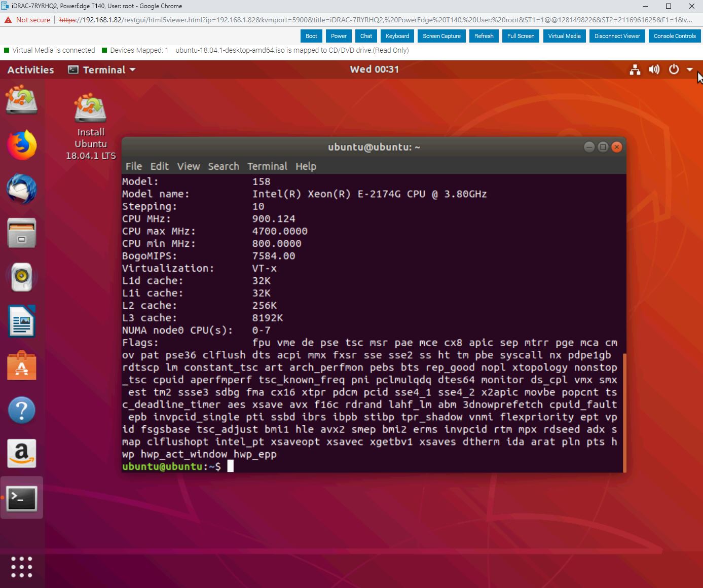The height and width of the screenshot is (588, 703).
Task: Open the Terminal menu in menubar
Action: click(267, 166)
